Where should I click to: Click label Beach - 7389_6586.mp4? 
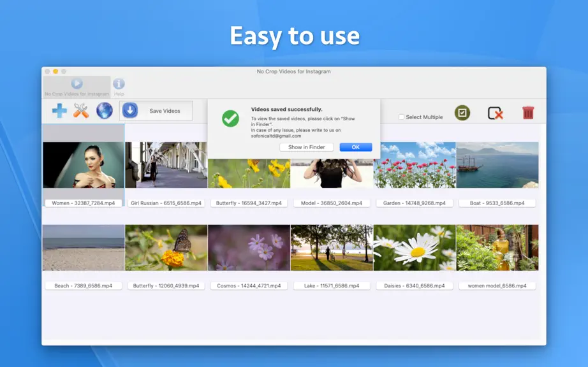(84, 285)
